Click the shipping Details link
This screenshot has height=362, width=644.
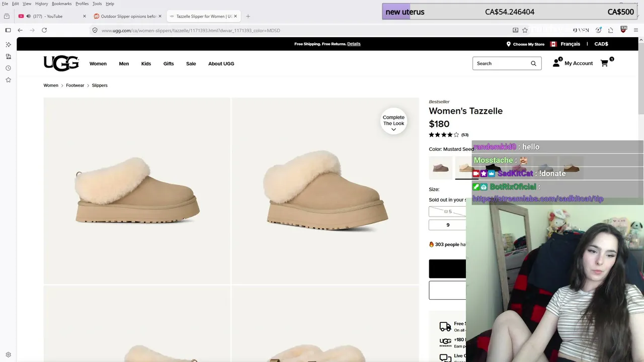click(x=354, y=44)
